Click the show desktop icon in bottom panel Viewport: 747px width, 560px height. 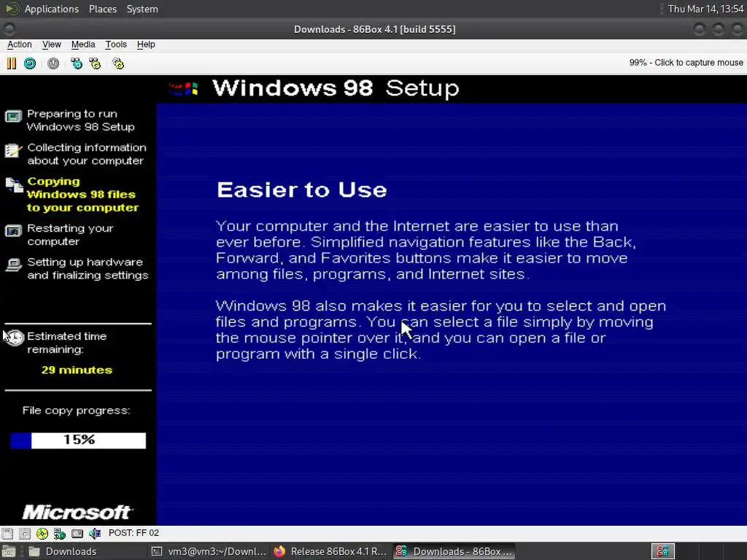[x=9, y=551]
